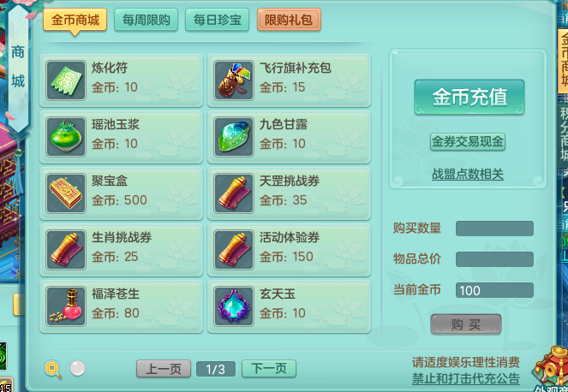
Task: Click the 购买数量 quantity input field
Action: click(494, 229)
